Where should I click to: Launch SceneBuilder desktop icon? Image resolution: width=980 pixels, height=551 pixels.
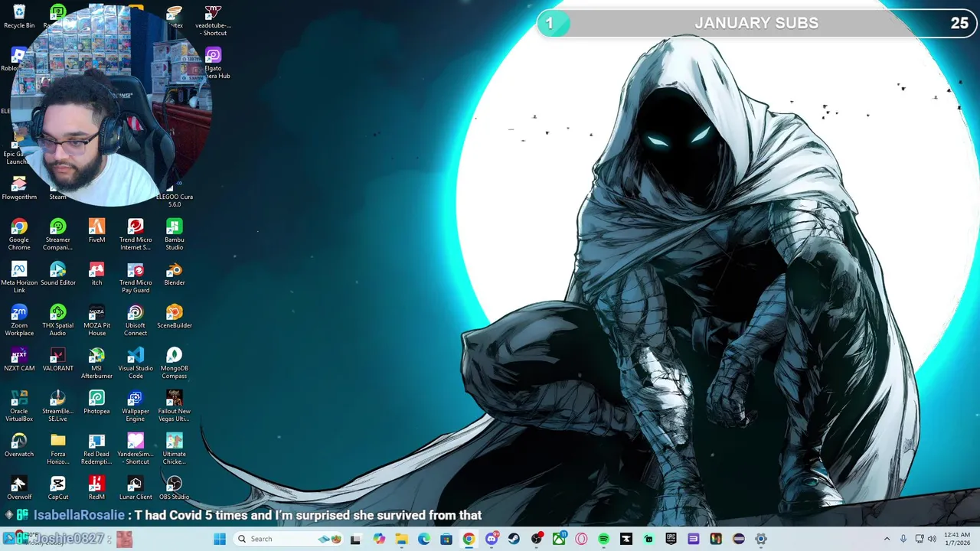(175, 316)
